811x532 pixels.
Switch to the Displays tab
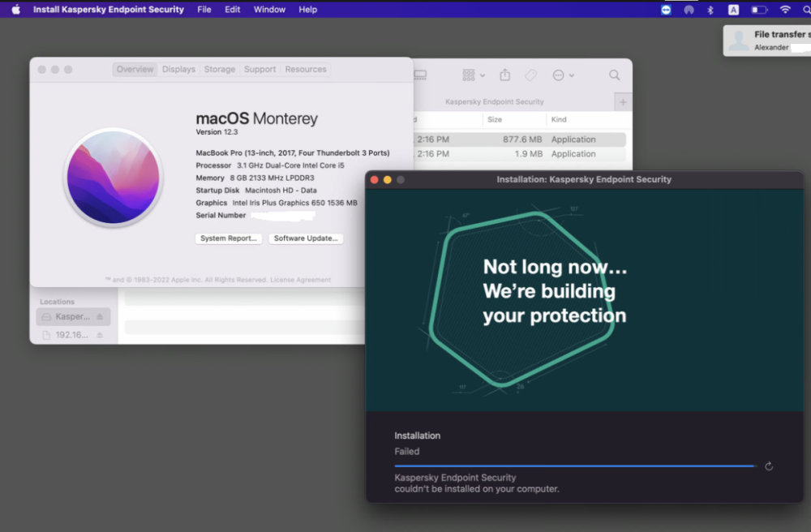178,69
